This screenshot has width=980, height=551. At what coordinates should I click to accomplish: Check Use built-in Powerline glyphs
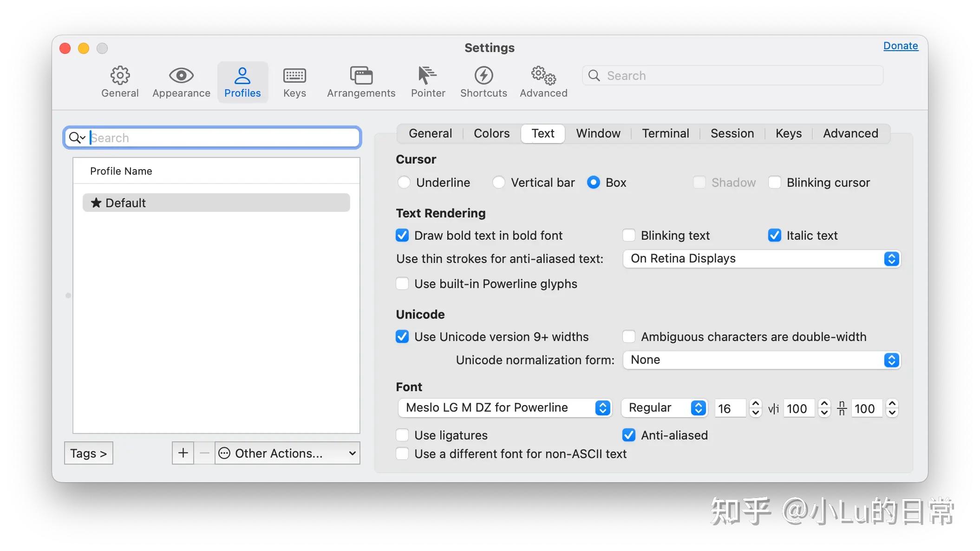pyautogui.click(x=402, y=284)
